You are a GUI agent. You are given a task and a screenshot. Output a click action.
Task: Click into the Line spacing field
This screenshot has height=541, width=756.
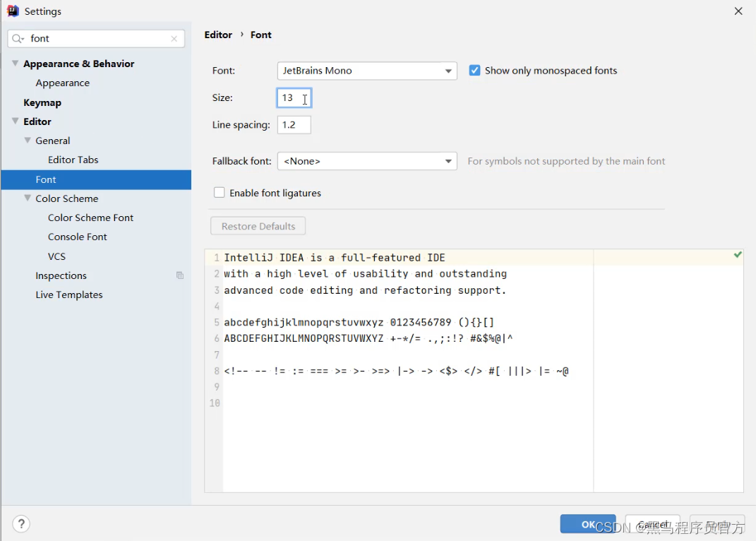coord(294,125)
